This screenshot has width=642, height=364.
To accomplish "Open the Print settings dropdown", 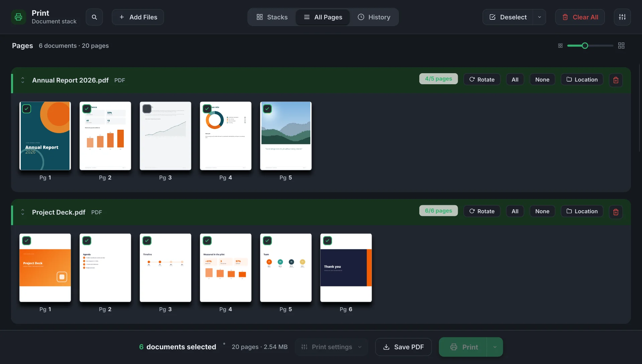I will point(331,347).
